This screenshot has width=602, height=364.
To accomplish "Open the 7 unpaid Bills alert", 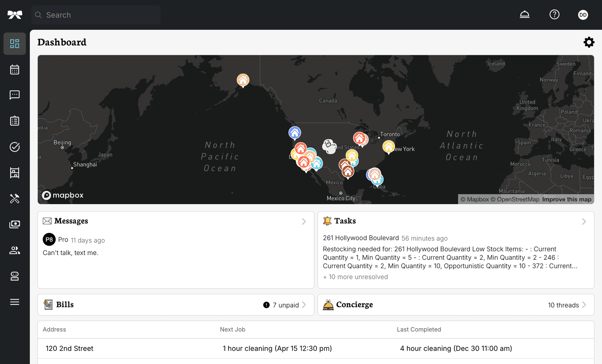I will (284, 305).
